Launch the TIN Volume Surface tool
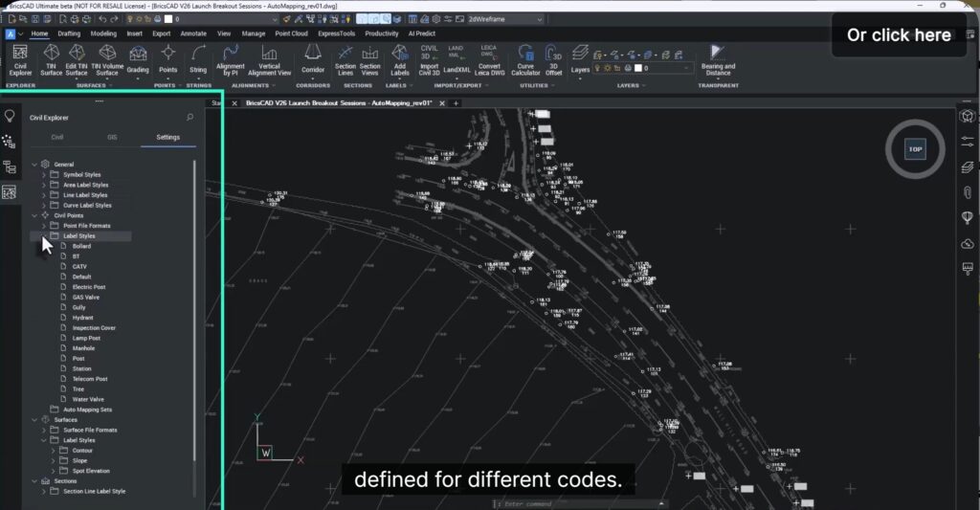Image resolution: width=980 pixels, height=510 pixels. click(107, 60)
